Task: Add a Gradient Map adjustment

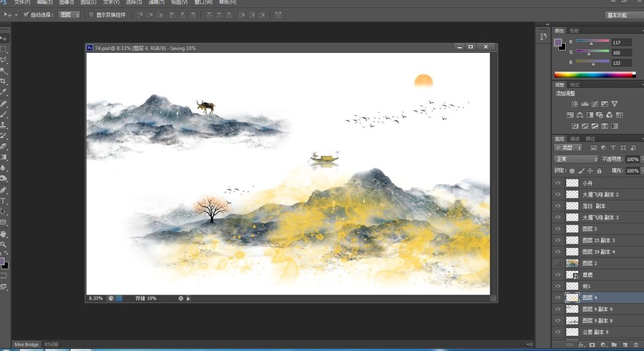Action: pyautogui.click(x=615, y=126)
